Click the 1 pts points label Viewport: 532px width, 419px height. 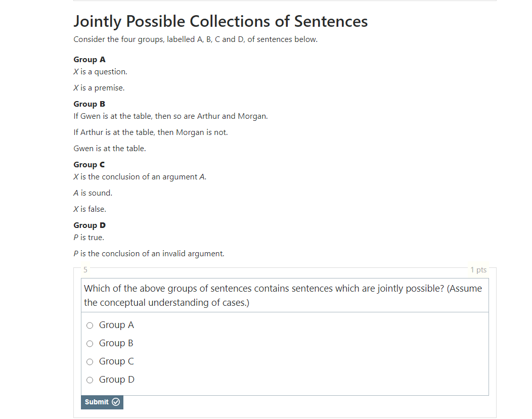pos(478,270)
